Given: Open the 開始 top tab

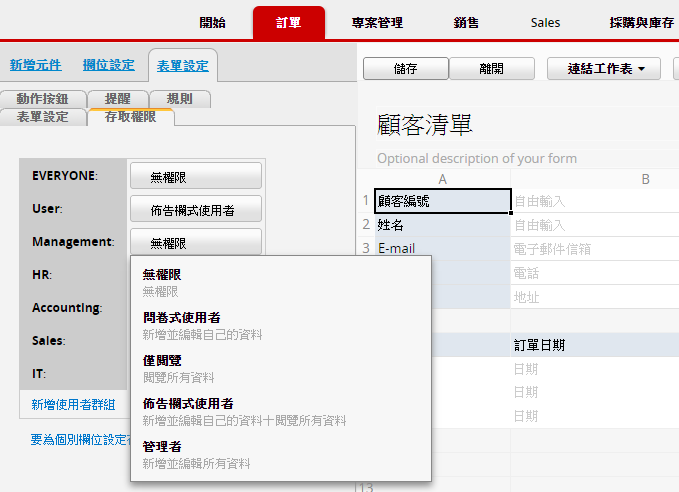Looking at the screenshot, I should (212, 23).
